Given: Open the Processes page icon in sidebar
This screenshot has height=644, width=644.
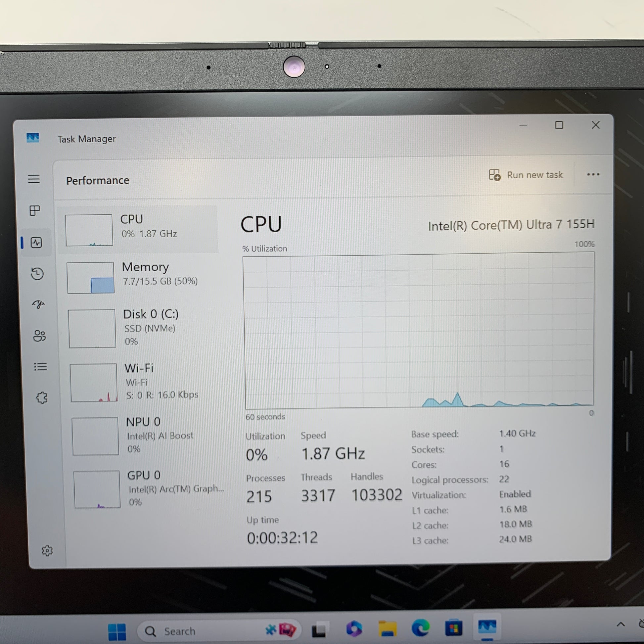Looking at the screenshot, I should [35, 210].
